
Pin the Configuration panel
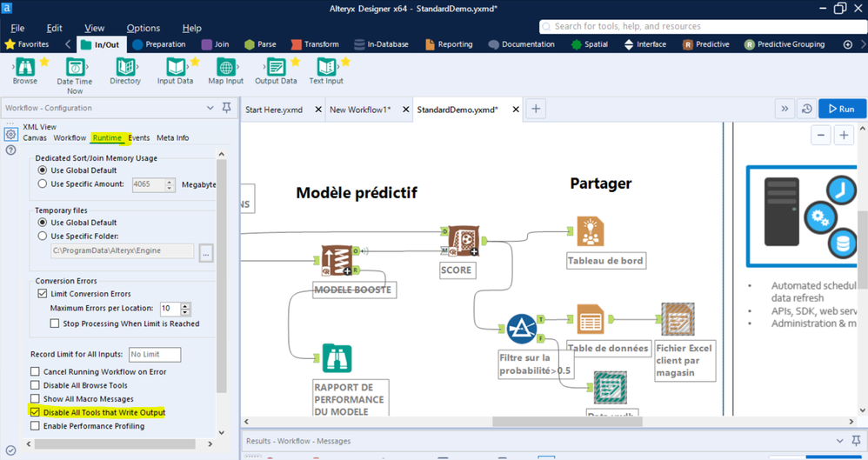[226, 108]
